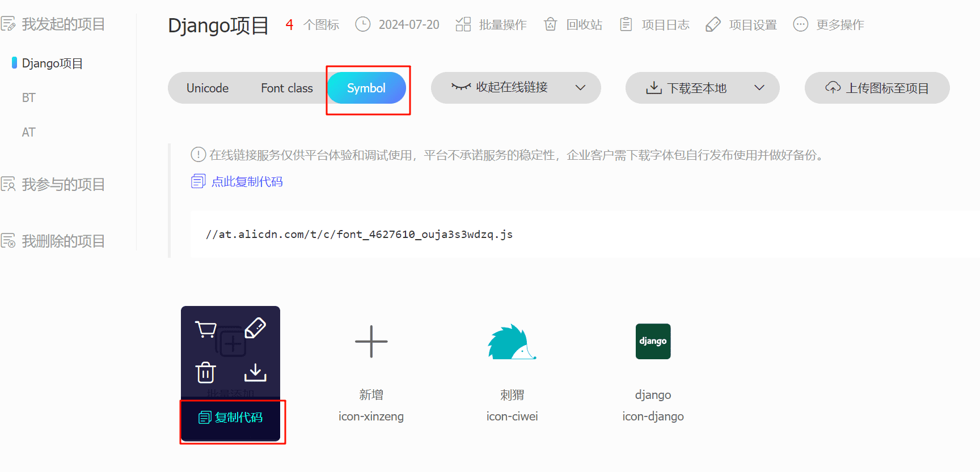Viewport: 980px width, 472px height.
Task: Select the AT project in sidebar
Action: pyautogui.click(x=28, y=132)
